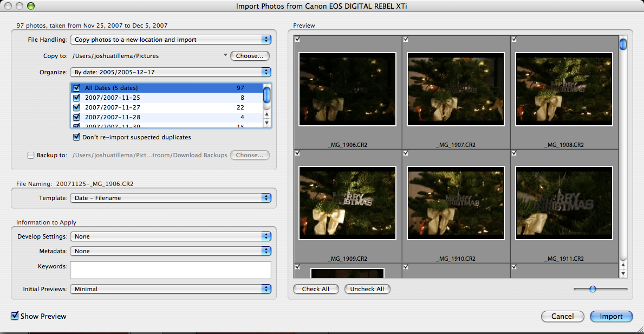This screenshot has width=644, height=334.
Task: Uncheck photo _MG_1911.CR2
Action: click(514, 153)
